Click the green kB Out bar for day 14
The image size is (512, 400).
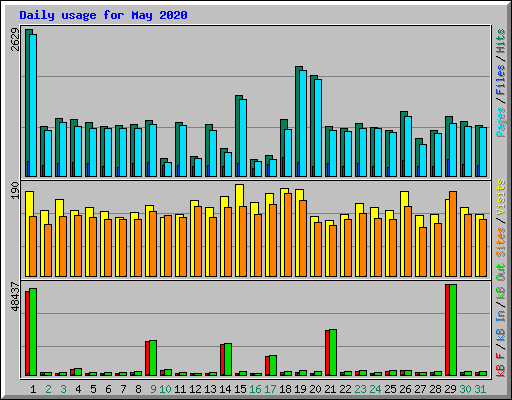point(228,359)
